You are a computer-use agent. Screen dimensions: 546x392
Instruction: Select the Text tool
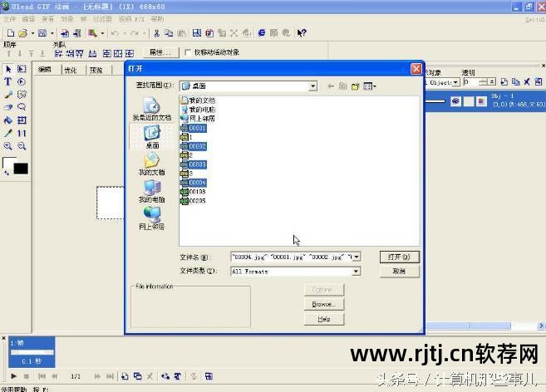[7, 82]
